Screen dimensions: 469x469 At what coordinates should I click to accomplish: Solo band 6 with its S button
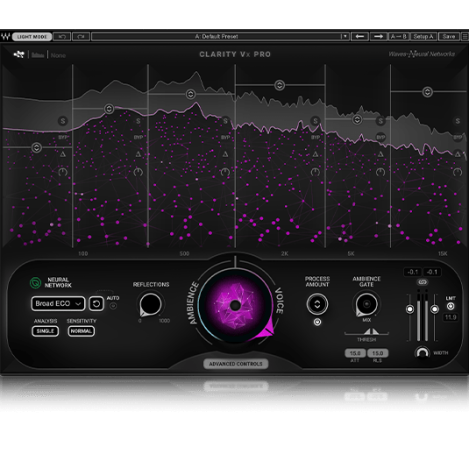tap(458, 121)
